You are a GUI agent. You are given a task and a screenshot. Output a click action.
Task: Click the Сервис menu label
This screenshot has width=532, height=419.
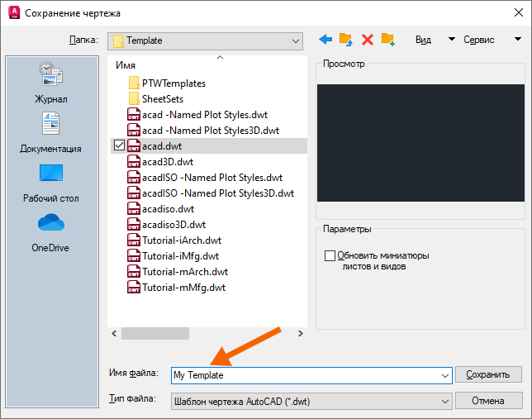[479, 40]
